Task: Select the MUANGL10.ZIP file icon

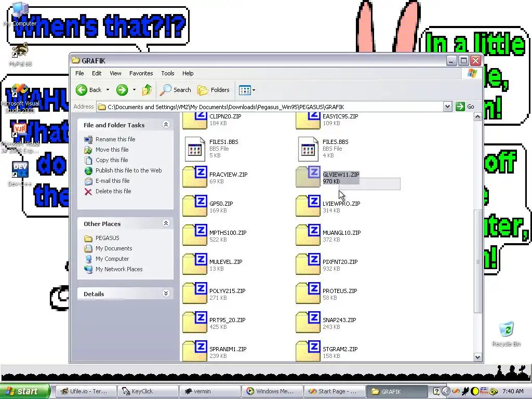Action: point(308,235)
